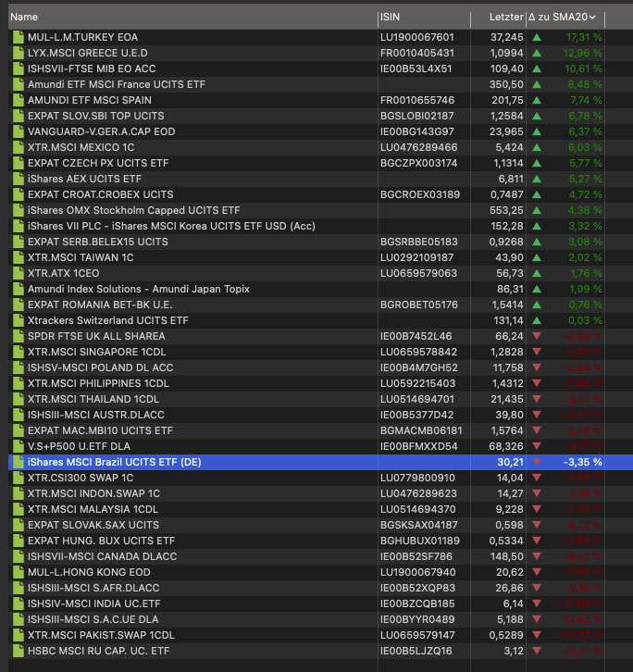The image size is (633, 672).
Task: Click document icon of SPDR FTSE UK ALL SHAREA
Action: point(19,336)
